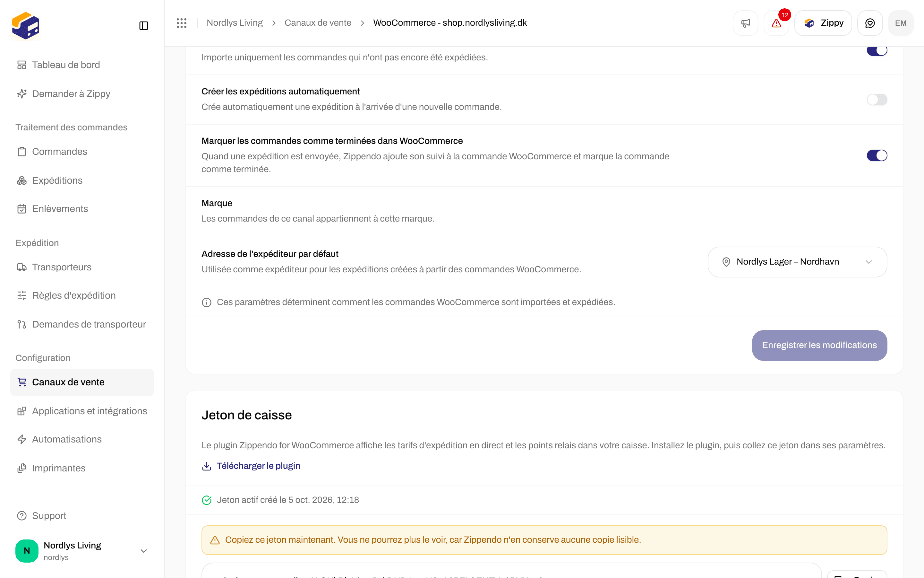Disable marking orders completed in WooCommerce

(x=877, y=156)
